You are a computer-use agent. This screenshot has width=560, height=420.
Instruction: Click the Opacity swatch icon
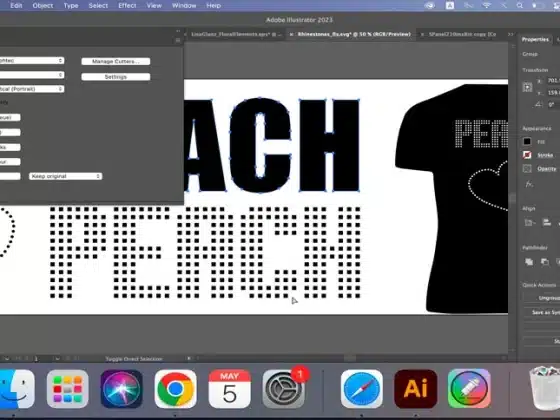527,169
